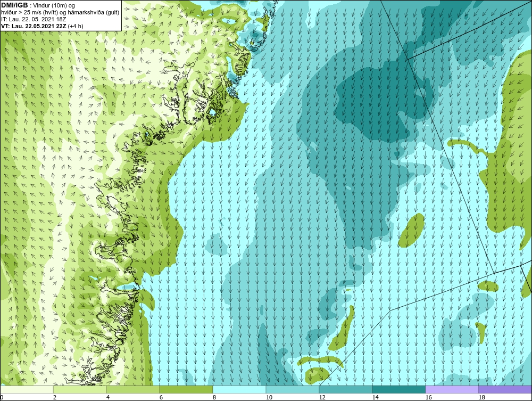The width and height of the screenshot is (532, 401).
Task: Click the 4–6 m/s green legend swatch
Action: click(133, 389)
